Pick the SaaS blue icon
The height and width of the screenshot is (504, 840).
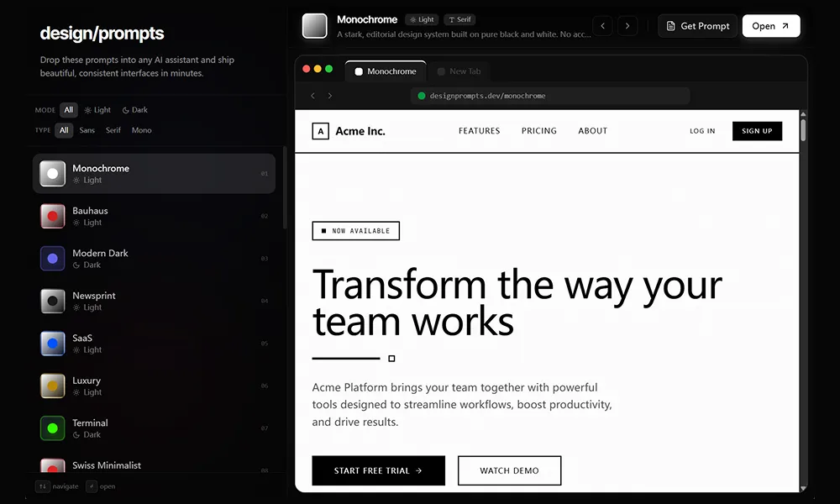point(53,344)
